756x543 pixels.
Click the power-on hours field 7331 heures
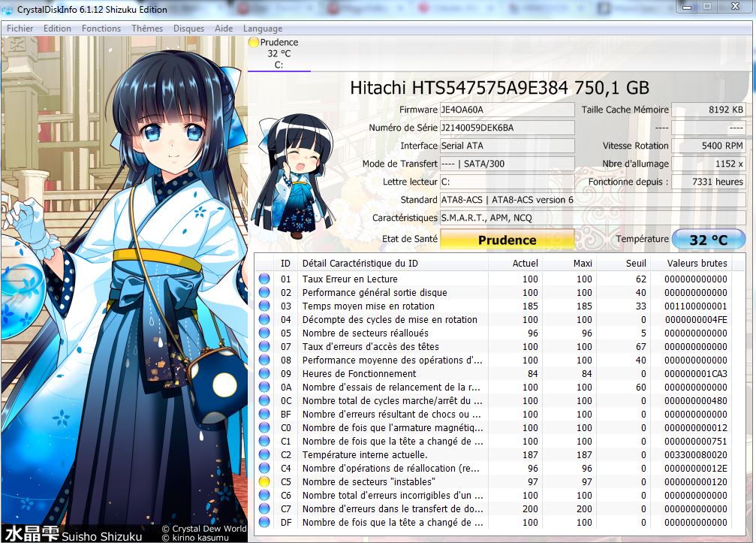pyautogui.click(x=708, y=182)
